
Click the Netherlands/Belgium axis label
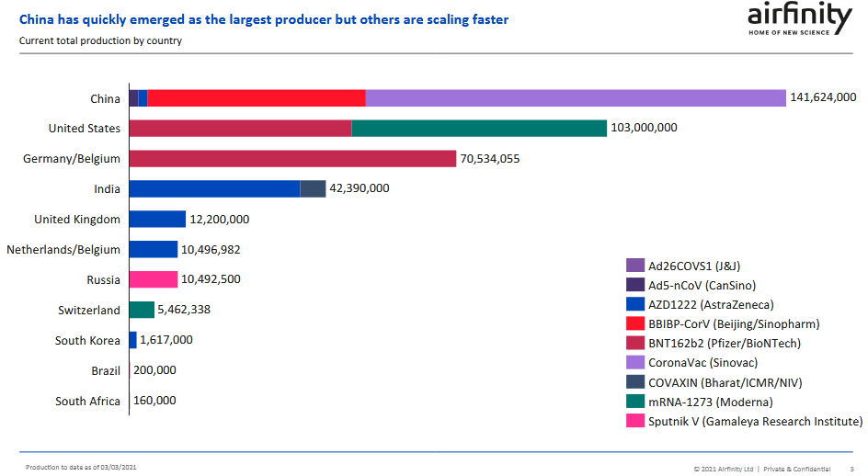coord(63,250)
